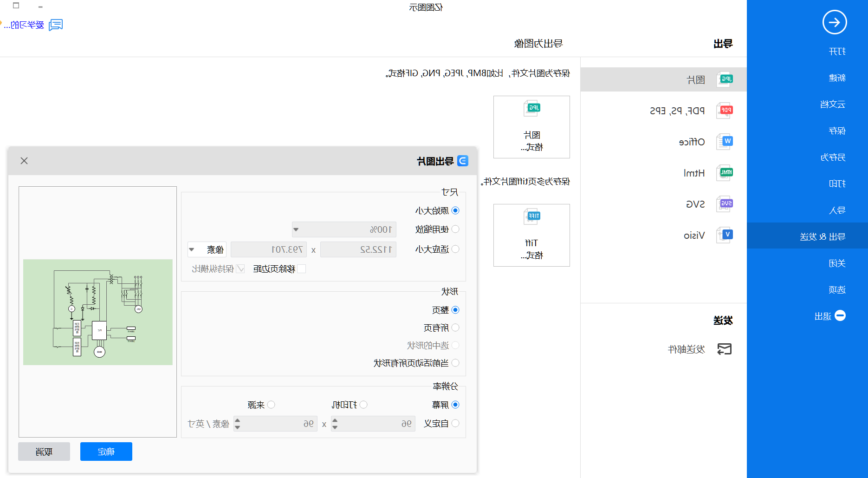Viewport: 868px width, 478px height.
Task: Open 选项 in the sidebar
Action: (837, 290)
